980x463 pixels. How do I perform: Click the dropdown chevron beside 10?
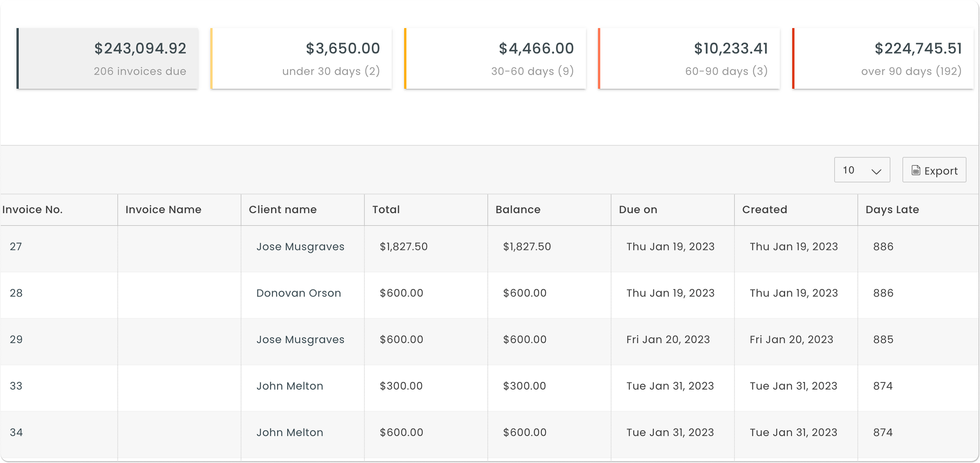(x=876, y=171)
